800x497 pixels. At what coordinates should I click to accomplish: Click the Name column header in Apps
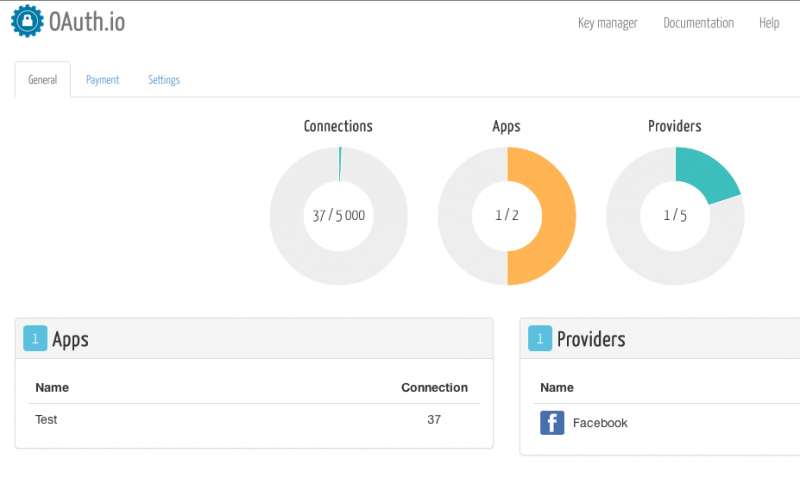[x=52, y=387]
